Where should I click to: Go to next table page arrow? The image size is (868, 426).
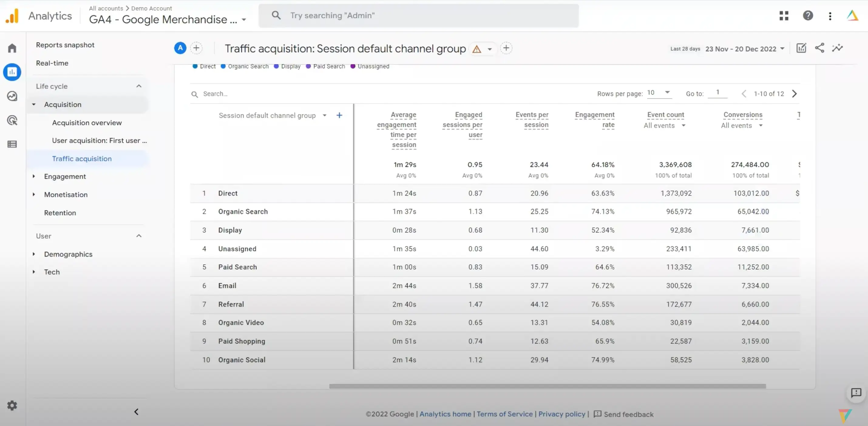[795, 94]
